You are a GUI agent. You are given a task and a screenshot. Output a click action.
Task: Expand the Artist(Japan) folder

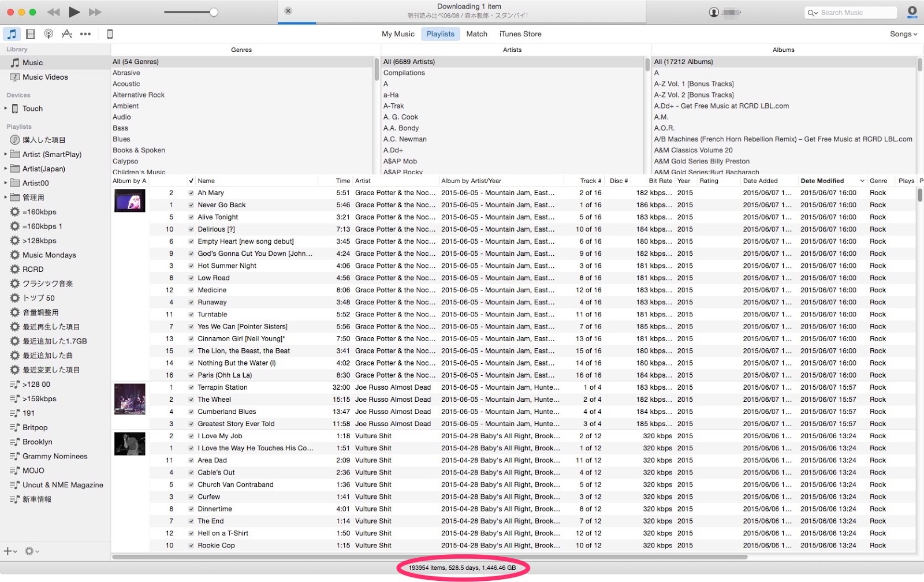coord(6,168)
